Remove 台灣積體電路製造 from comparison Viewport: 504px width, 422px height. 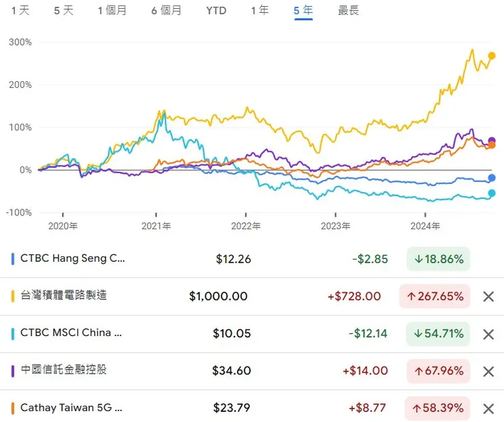pyautogui.click(x=488, y=297)
